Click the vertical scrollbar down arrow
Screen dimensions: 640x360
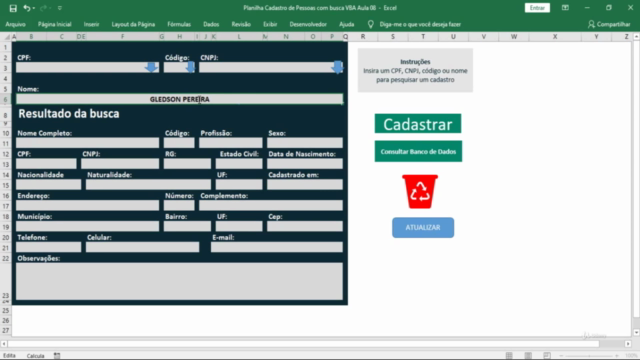[x=636, y=333]
